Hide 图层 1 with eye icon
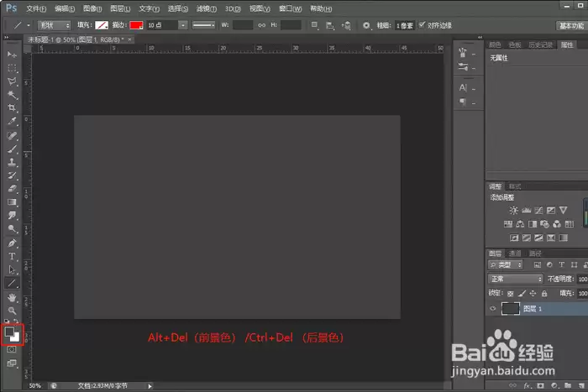This screenshot has width=588, height=392. point(493,309)
